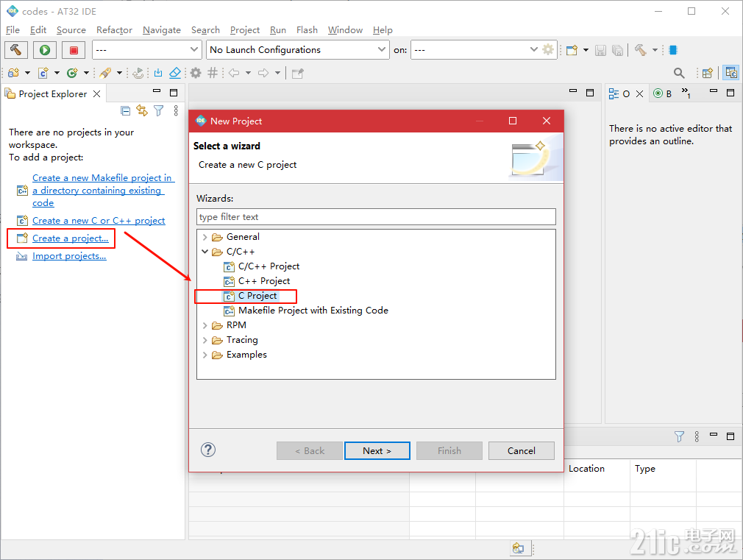Click Cancel in the New Project dialog
This screenshot has height=560, width=743.
[x=522, y=450]
